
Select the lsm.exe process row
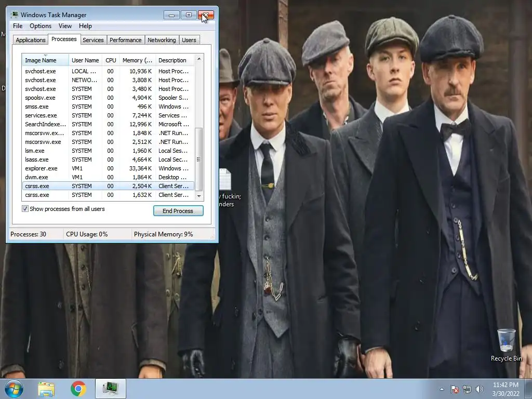click(108, 151)
